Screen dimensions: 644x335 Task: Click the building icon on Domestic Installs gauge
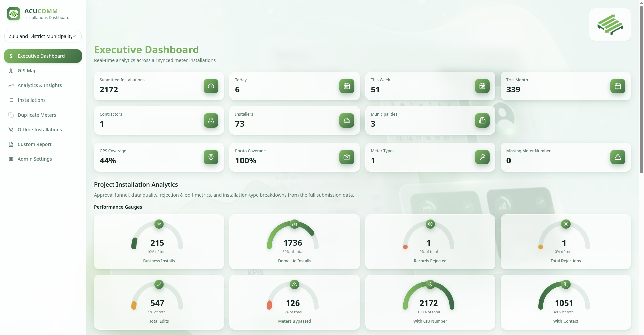pos(294,224)
